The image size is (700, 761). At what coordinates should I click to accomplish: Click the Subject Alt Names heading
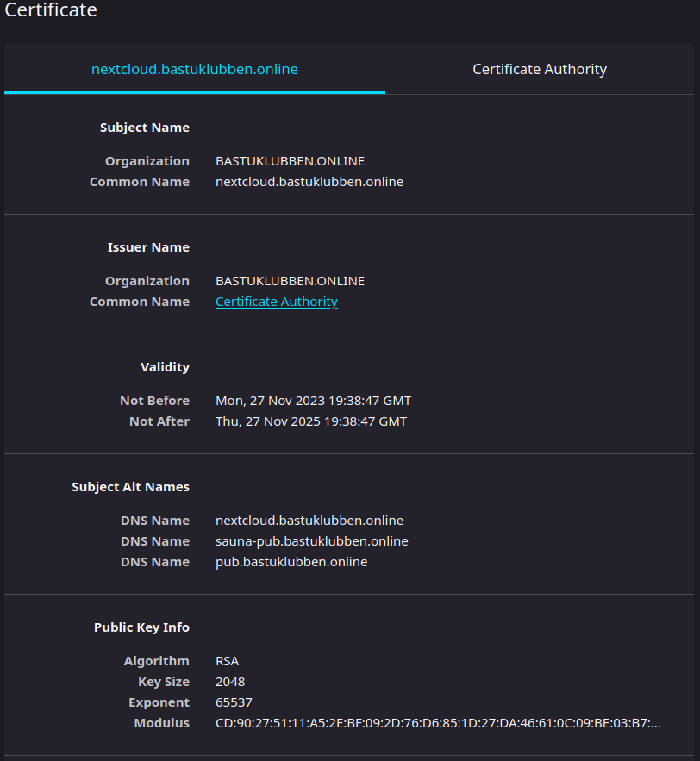(130, 487)
